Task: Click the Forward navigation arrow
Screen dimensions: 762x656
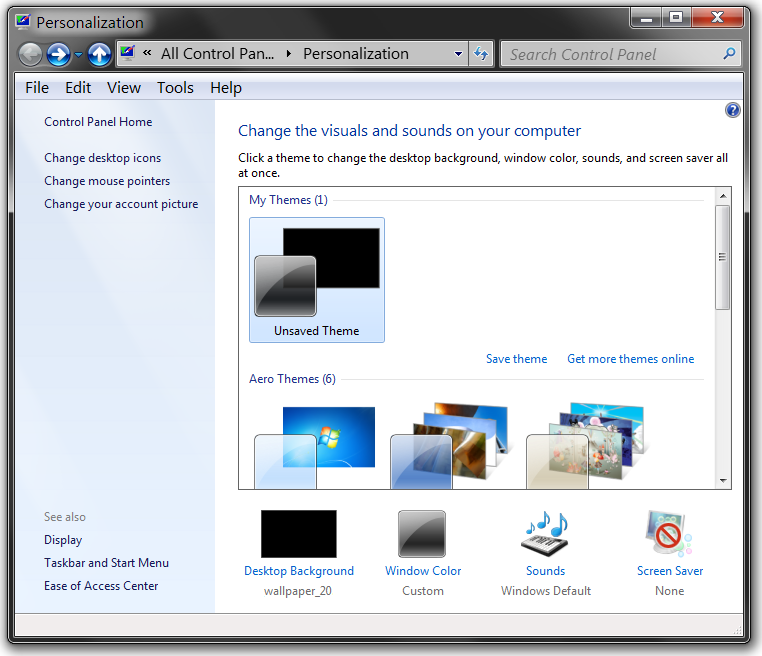Action: [58, 54]
